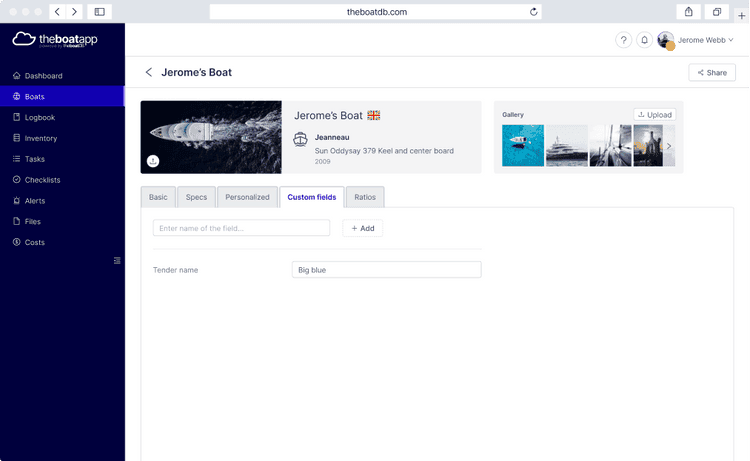Click the UK flag next to boat name
Image resolution: width=750 pixels, height=461 pixels.
pos(374,115)
